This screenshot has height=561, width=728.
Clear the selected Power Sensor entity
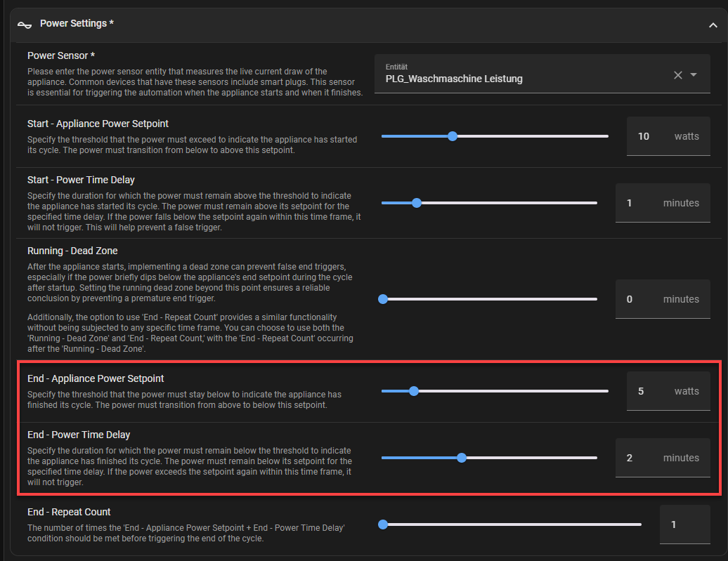(678, 75)
